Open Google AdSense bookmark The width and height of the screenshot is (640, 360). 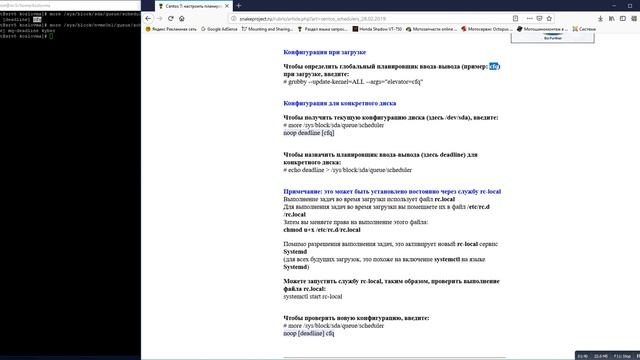219,29
